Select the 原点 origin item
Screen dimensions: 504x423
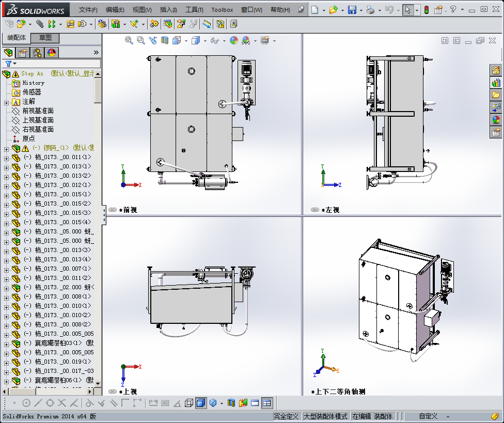(x=28, y=138)
